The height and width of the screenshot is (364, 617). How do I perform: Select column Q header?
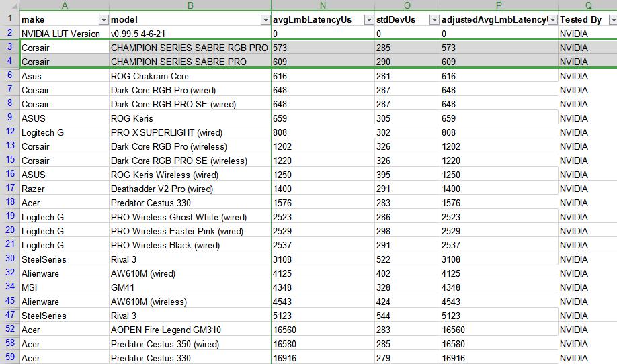[x=588, y=5]
